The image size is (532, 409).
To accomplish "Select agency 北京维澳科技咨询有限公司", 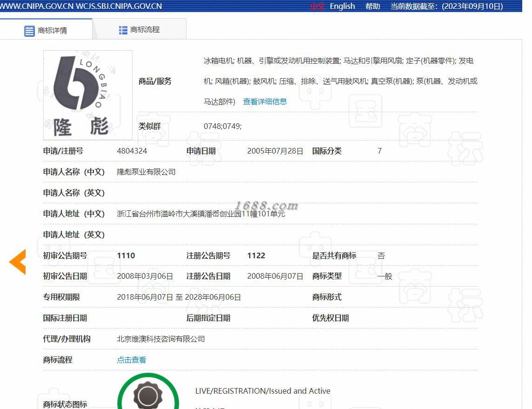I will point(161,339).
